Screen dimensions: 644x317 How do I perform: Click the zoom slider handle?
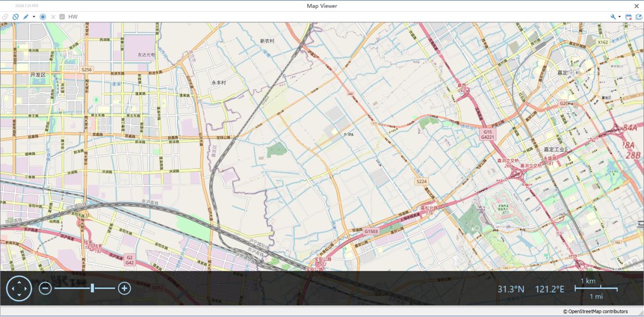point(92,289)
